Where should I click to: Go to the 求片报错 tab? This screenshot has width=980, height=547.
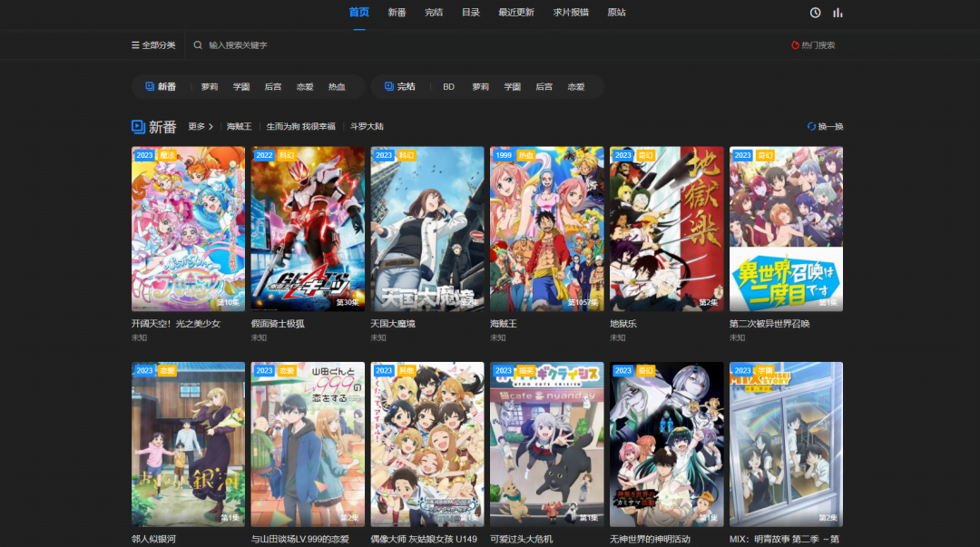tap(571, 13)
